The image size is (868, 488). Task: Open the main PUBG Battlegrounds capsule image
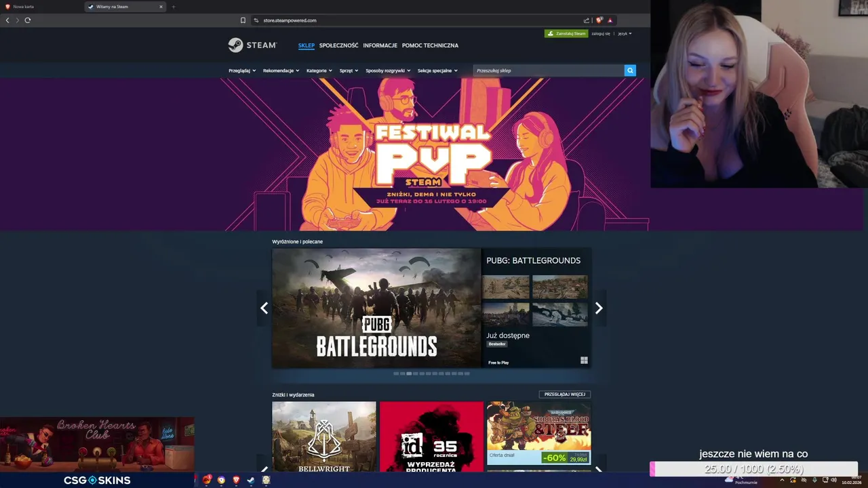coord(376,308)
